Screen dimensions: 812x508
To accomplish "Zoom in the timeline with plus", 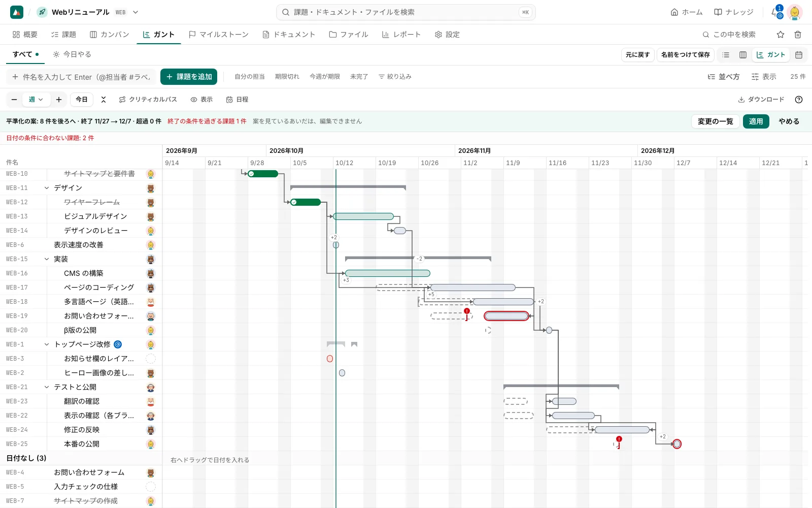I will 59,100.
